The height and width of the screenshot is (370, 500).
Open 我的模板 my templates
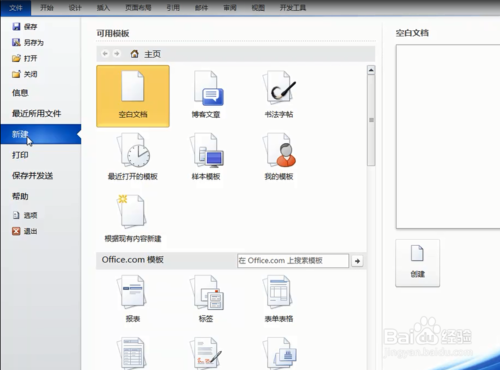pos(279,157)
